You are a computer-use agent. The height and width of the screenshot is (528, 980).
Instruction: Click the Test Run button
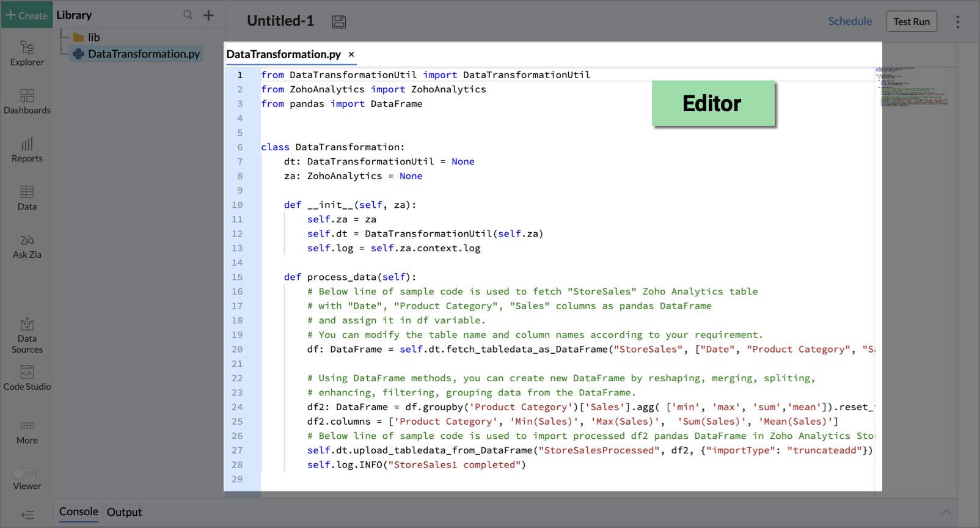tap(911, 21)
